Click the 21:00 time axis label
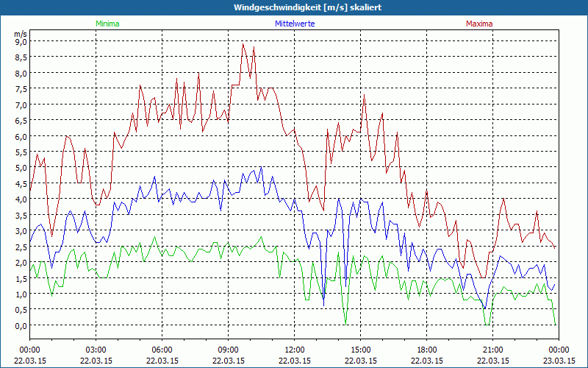 [492, 350]
